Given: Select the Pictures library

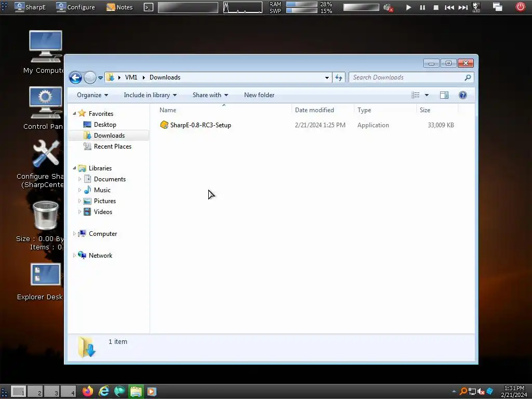Looking at the screenshot, I should tap(105, 201).
